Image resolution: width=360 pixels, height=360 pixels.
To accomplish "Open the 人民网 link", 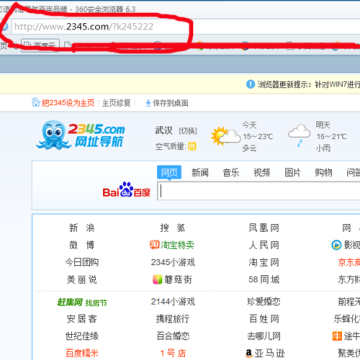I will coord(264,245).
